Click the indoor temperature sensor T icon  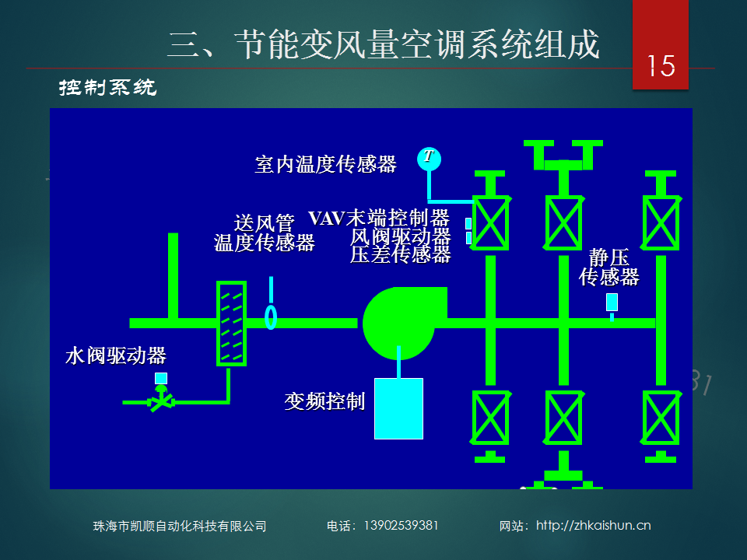429,159
